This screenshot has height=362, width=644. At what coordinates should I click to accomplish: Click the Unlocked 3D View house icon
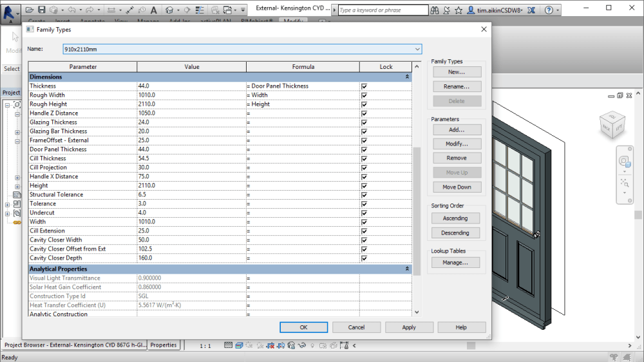(291, 345)
